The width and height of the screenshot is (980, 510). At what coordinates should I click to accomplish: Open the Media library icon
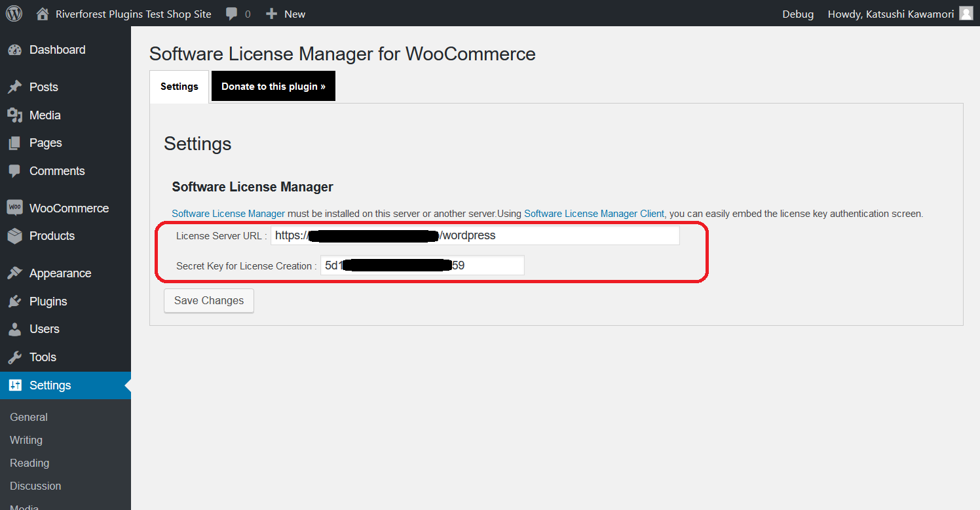14,115
